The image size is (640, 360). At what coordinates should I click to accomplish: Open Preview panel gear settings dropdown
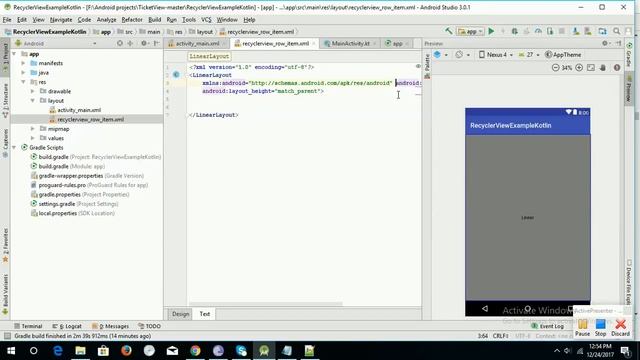click(606, 43)
